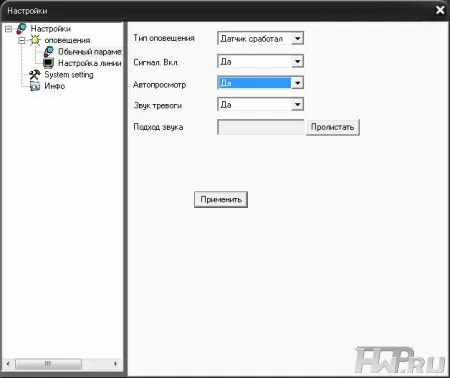Viewport: 450px width, 378px height.
Task: Click the Применить button
Action: [x=221, y=199]
